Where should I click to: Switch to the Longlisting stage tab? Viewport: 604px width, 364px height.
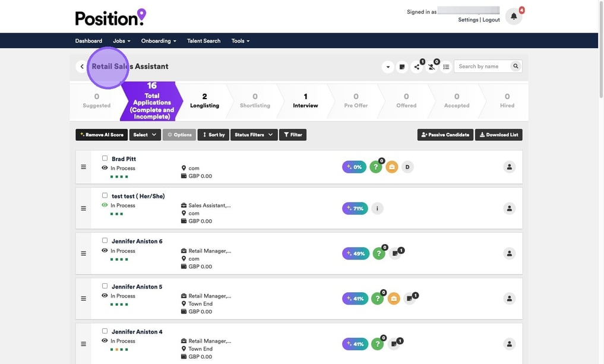(204, 100)
